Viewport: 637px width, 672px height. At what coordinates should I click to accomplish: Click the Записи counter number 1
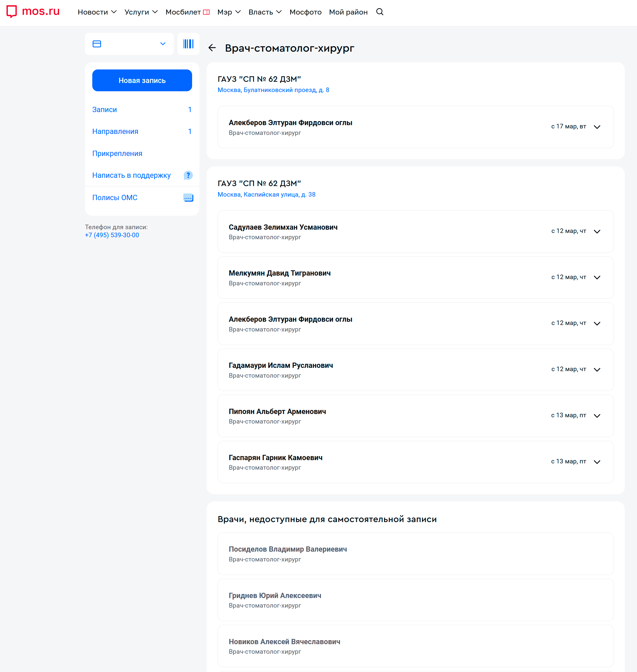190,110
